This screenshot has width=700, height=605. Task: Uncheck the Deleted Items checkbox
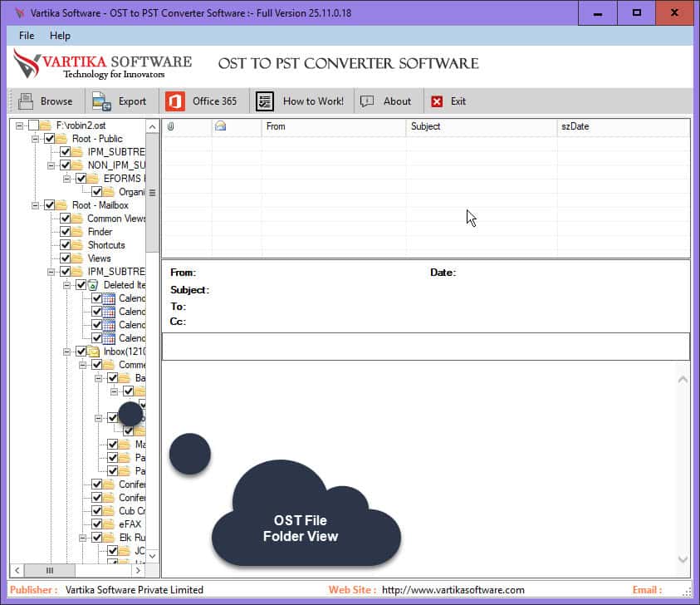[x=81, y=285]
